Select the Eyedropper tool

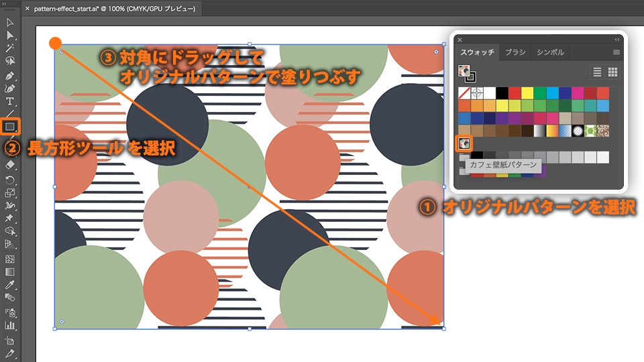(10, 285)
